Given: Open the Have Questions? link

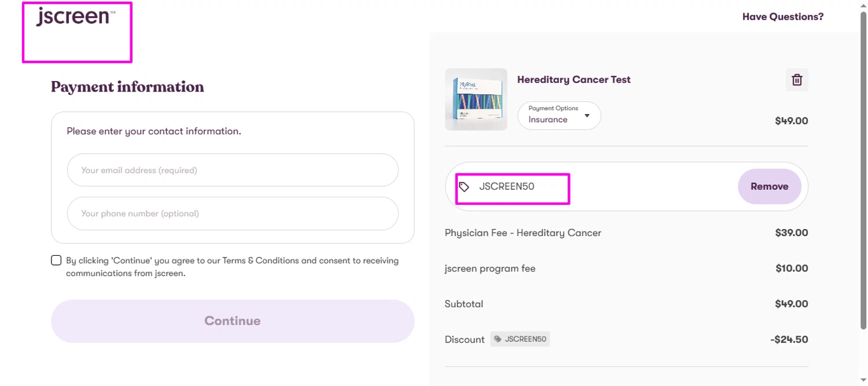Looking at the screenshot, I should pyautogui.click(x=783, y=17).
